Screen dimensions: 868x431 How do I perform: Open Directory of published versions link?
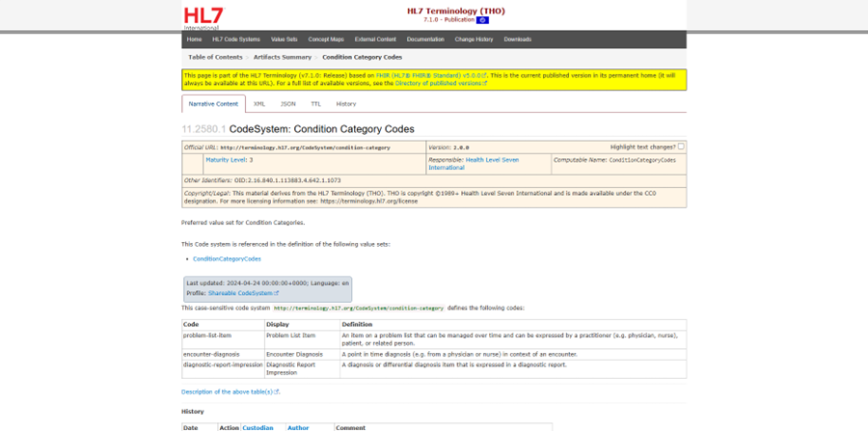pyautogui.click(x=441, y=83)
